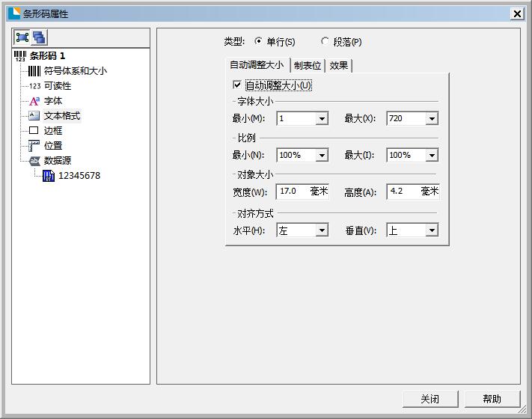Click the font icon beside 字体
Viewport: 532px width, 419px height.
pyautogui.click(x=34, y=101)
